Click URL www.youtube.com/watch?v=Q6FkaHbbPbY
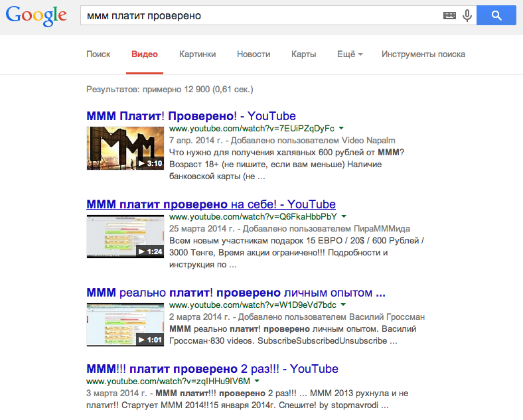 coord(253,217)
